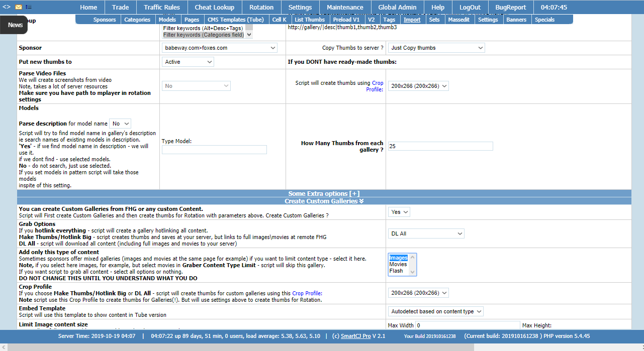Open Traffic Rules menu
Viewport: 644px width, 351px height.
pyautogui.click(x=162, y=7)
